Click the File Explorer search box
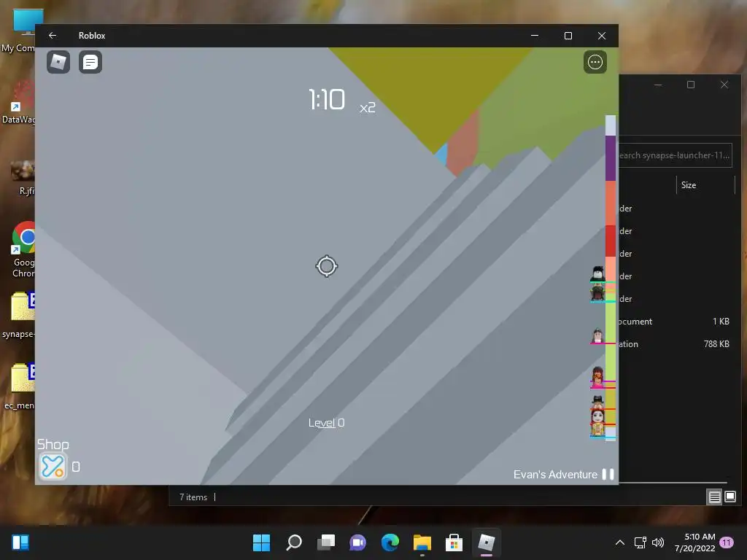This screenshot has height=560, width=747. [675, 155]
